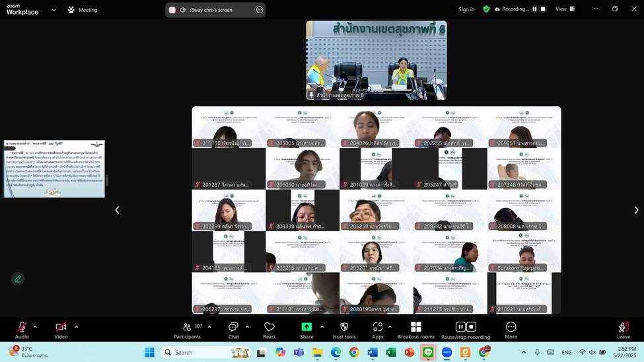The image size is (644, 362).
Task: Click the Sign in link
Action: (466, 9)
